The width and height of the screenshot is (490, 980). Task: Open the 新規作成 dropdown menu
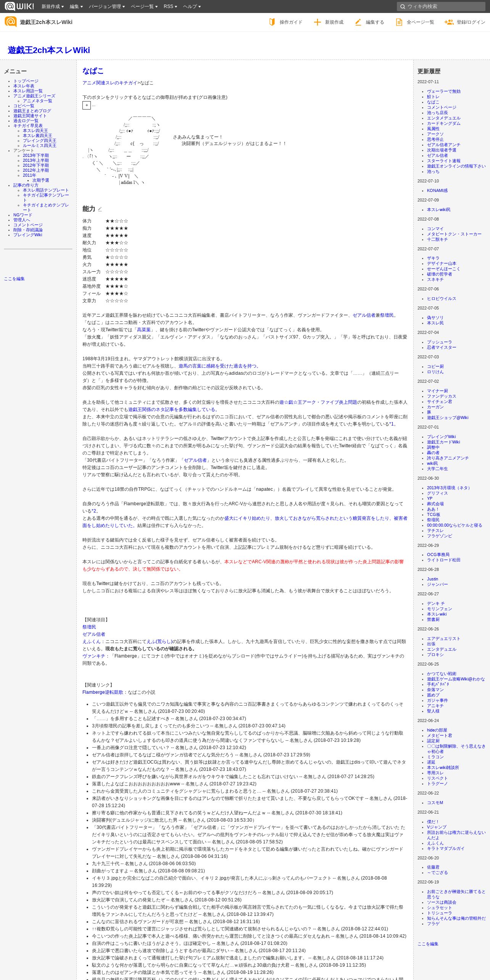click(x=53, y=6)
